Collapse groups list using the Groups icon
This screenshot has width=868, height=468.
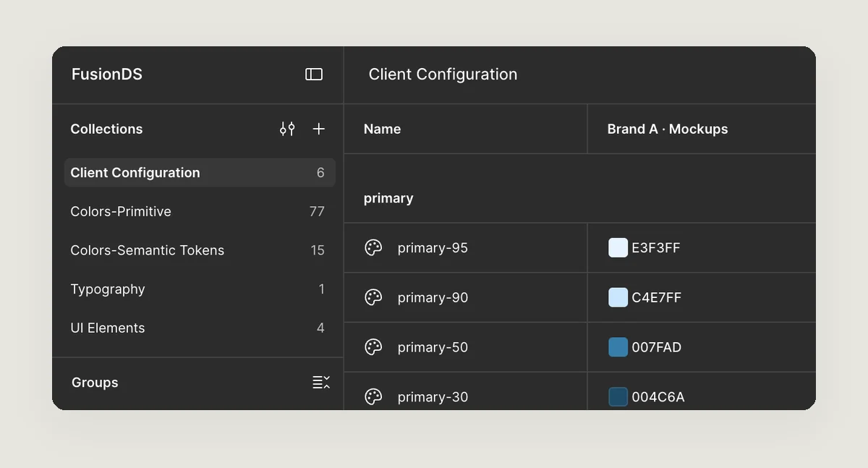(321, 382)
